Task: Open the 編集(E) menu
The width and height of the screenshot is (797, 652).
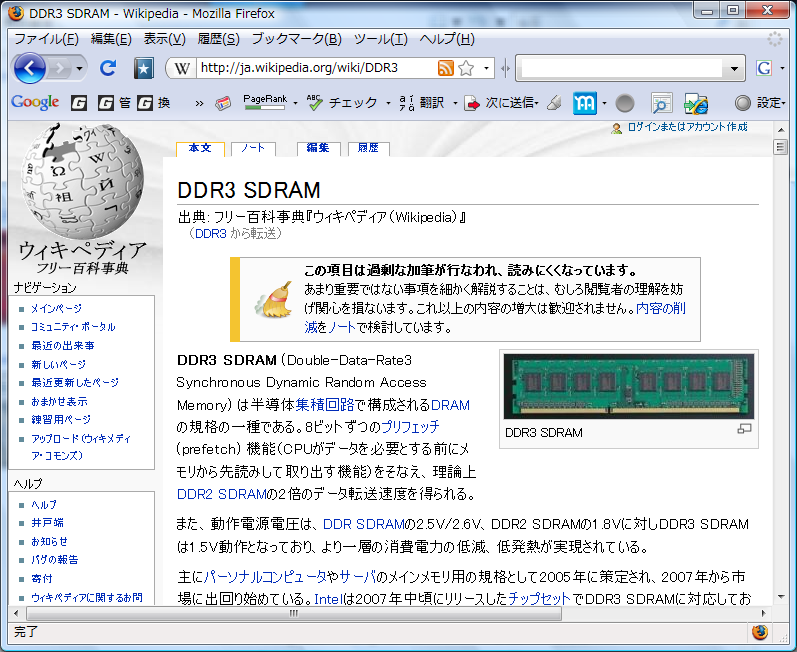Action: pos(111,39)
